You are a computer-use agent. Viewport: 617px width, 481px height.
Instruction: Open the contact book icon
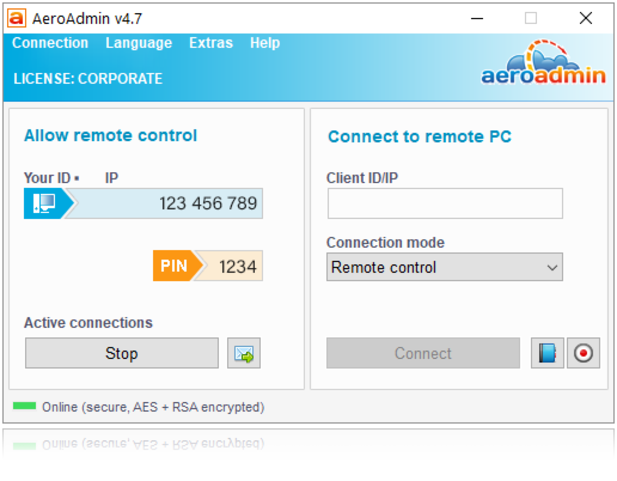click(547, 353)
